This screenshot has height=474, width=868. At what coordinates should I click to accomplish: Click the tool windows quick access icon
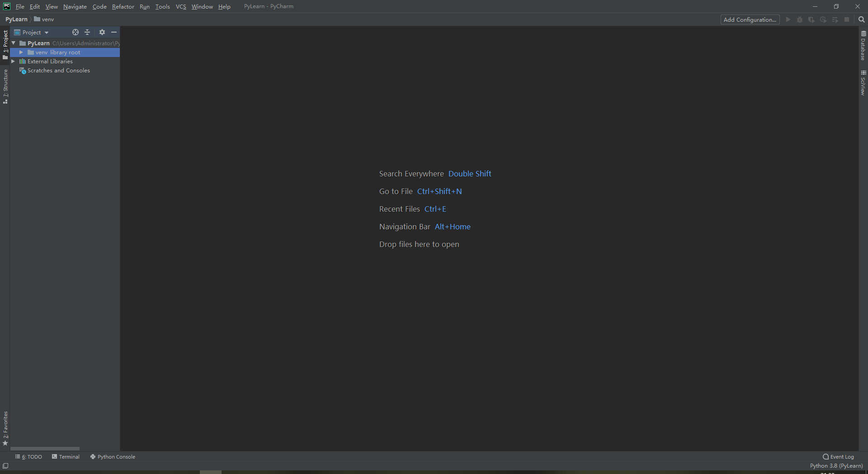[5, 466]
